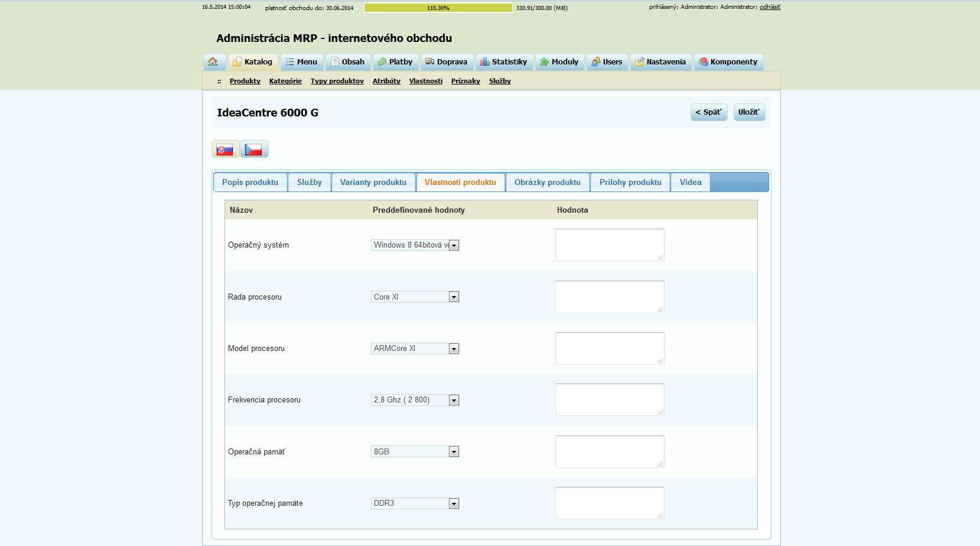Click Typ operačnej pamäte value text area

(x=610, y=503)
